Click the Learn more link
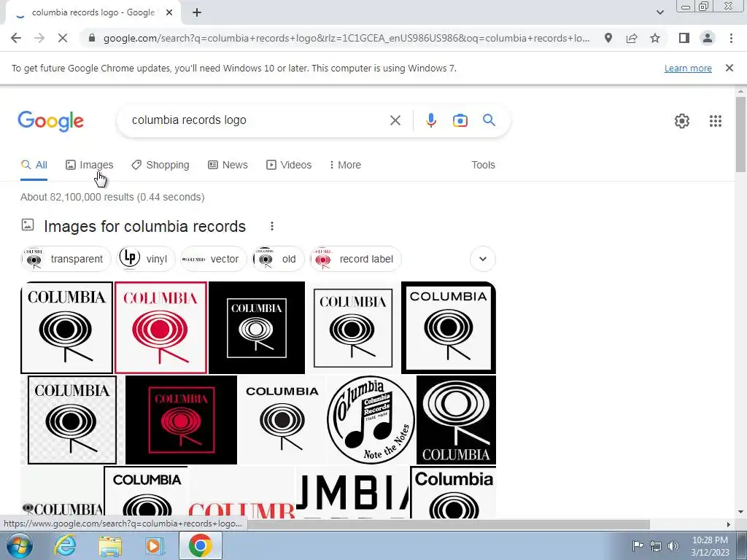This screenshot has width=747, height=560. (688, 69)
